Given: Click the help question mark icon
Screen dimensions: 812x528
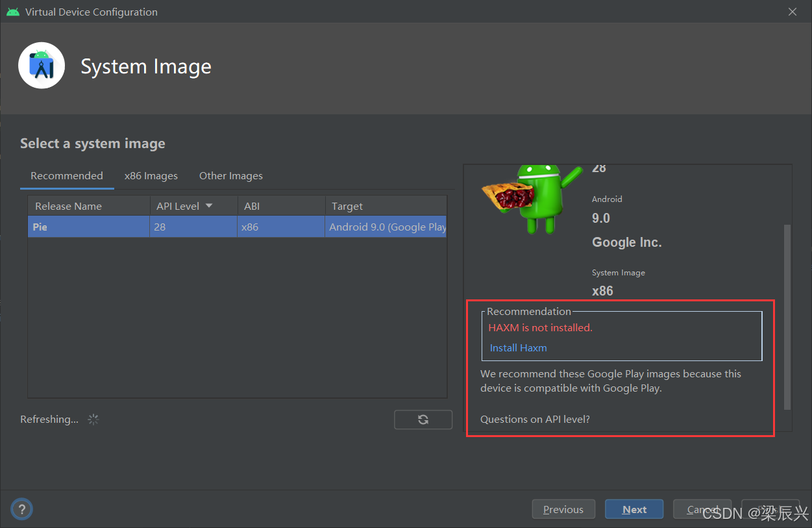Looking at the screenshot, I should [x=21, y=509].
